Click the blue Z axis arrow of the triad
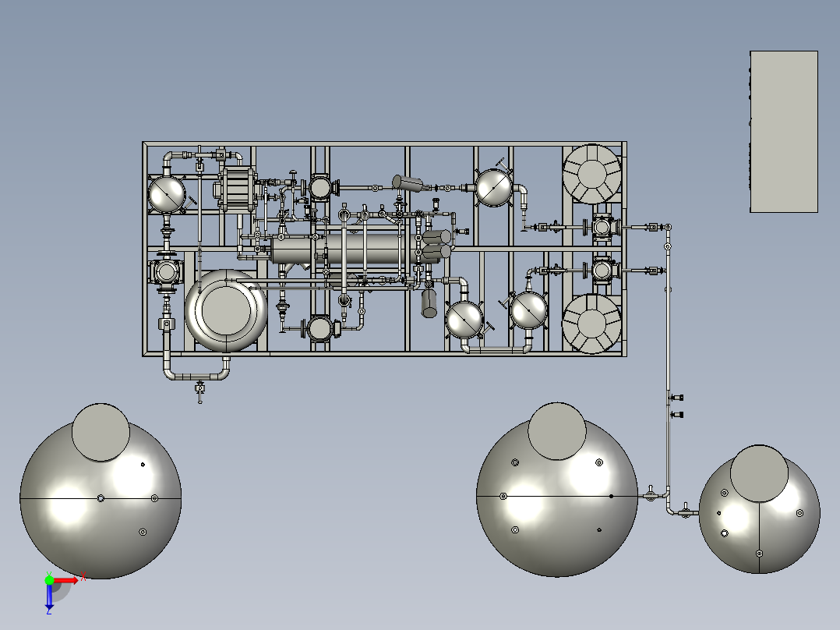 (49, 596)
